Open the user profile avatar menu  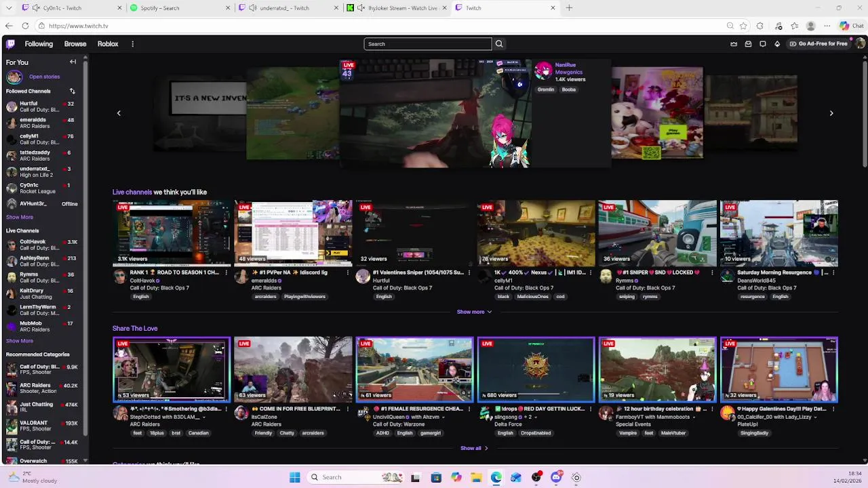pos(860,43)
